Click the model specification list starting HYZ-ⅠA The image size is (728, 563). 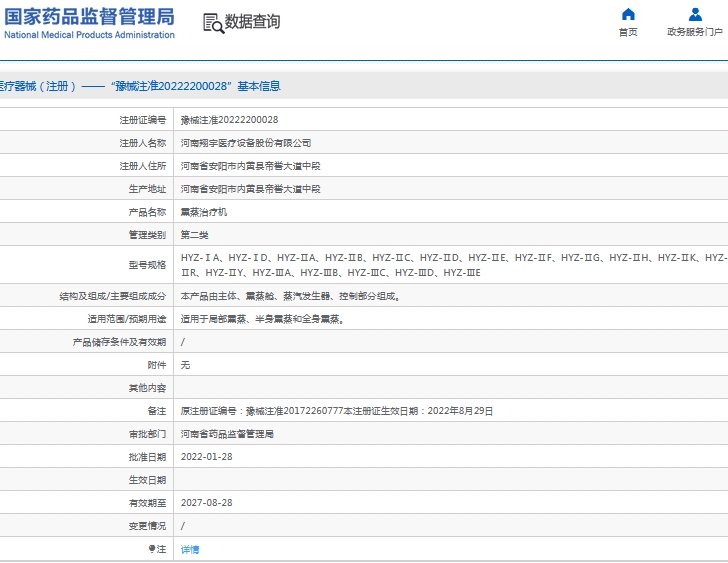tap(454, 265)
